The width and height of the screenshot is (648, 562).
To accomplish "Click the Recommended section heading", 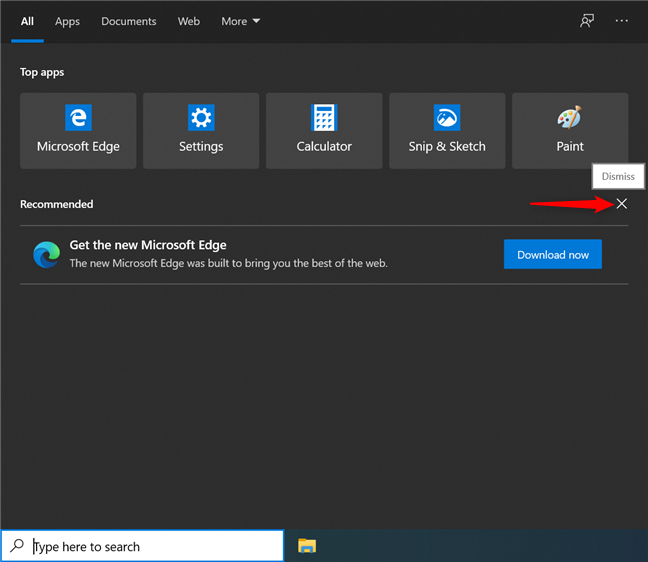I will [x=57, y=204].
